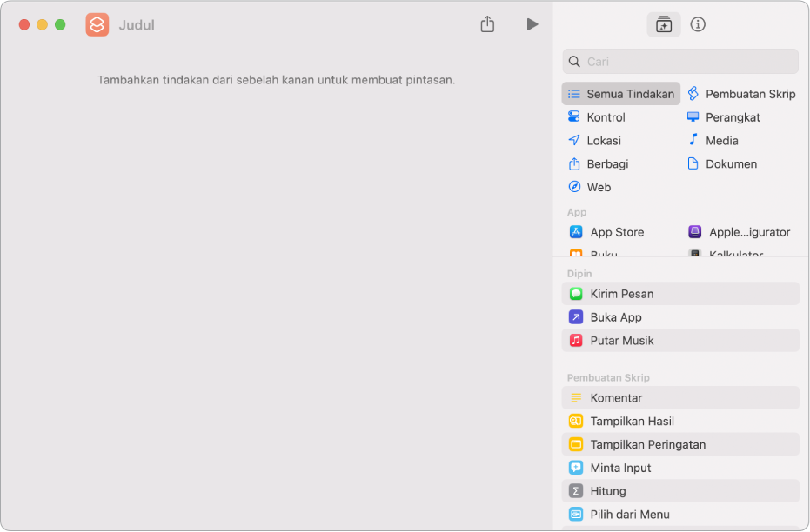Open the share shortcut button
The image size is (810, 532).
tap(487, 24)
